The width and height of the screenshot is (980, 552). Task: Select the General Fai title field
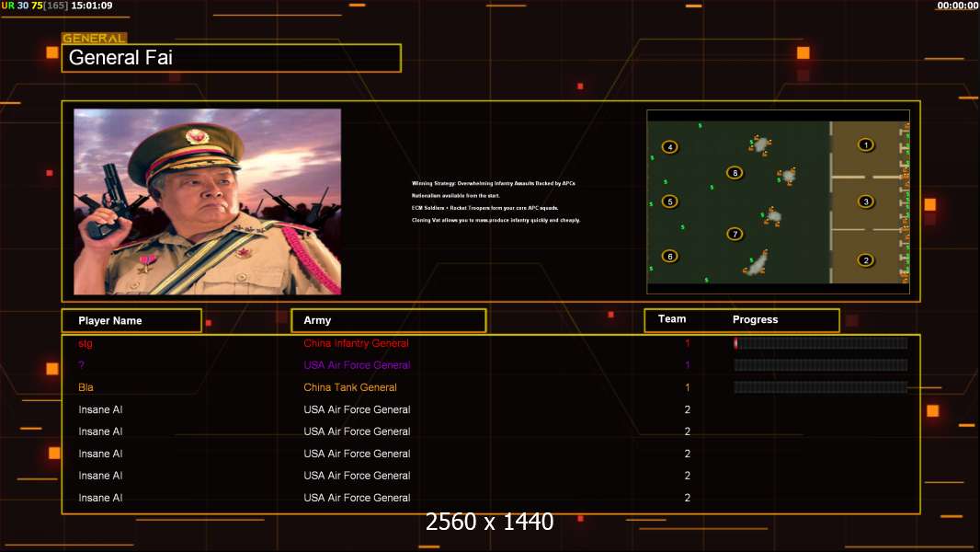pyautogui.click(x=231, y=58)
